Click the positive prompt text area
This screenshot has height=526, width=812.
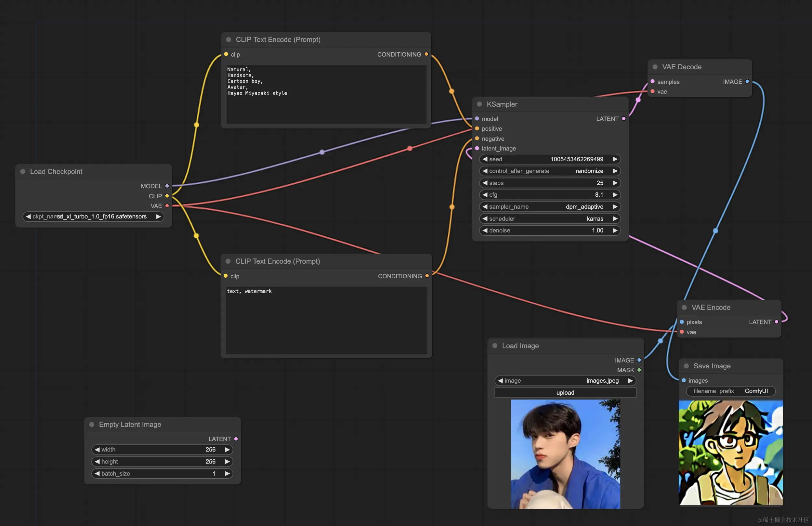326,95
